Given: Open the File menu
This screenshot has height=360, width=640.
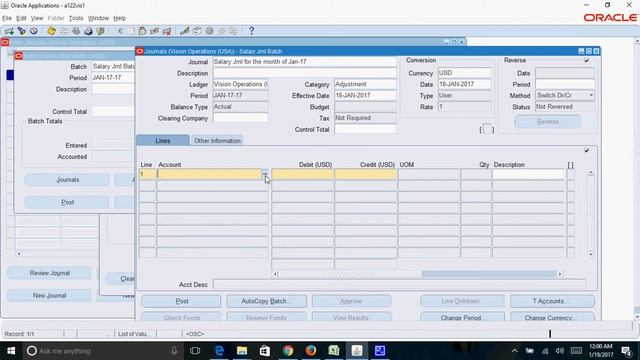Looking at the screenshot, I should pyautogui.click(x=7, y=18).
